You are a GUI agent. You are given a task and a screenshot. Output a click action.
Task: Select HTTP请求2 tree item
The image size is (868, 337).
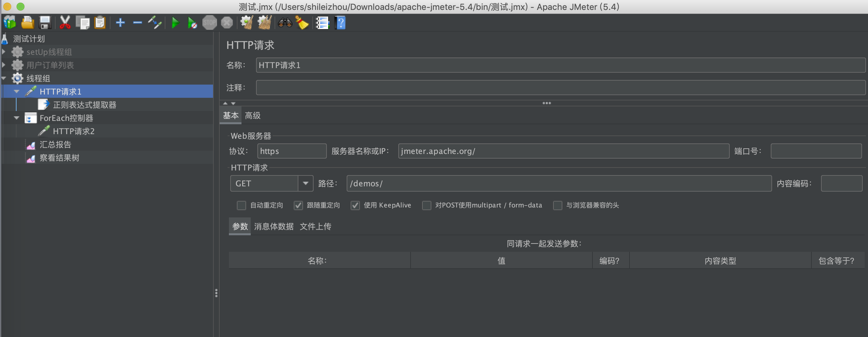(x=74, y=131)
